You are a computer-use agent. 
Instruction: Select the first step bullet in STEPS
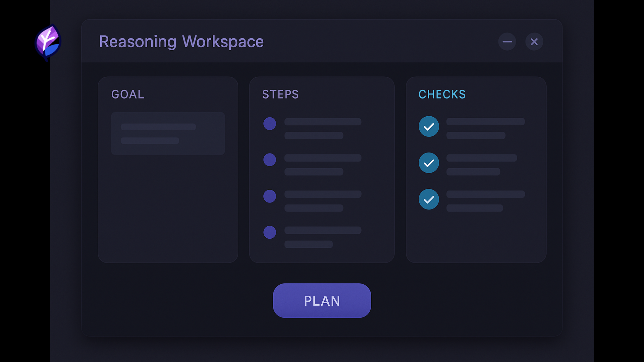tap(269, 124)
